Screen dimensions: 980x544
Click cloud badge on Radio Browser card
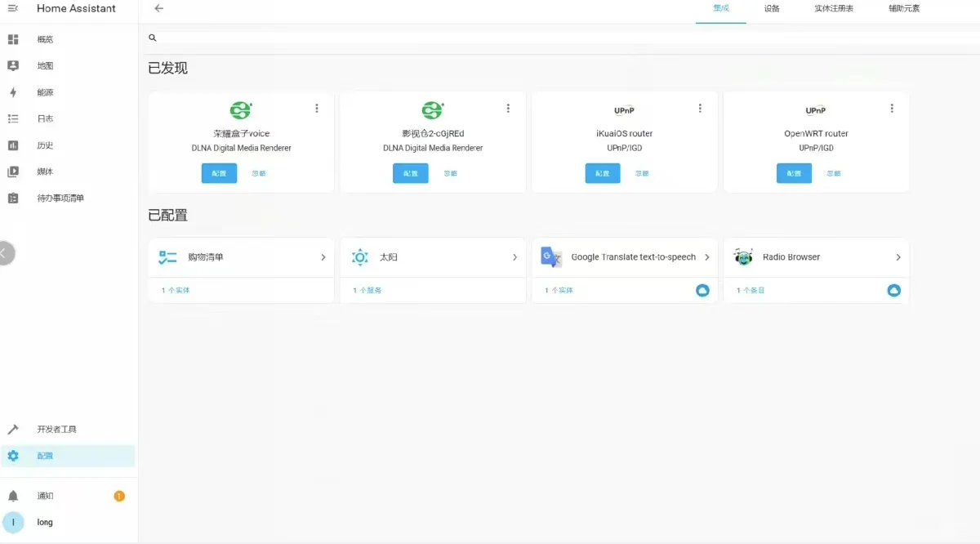pos(894,290)
